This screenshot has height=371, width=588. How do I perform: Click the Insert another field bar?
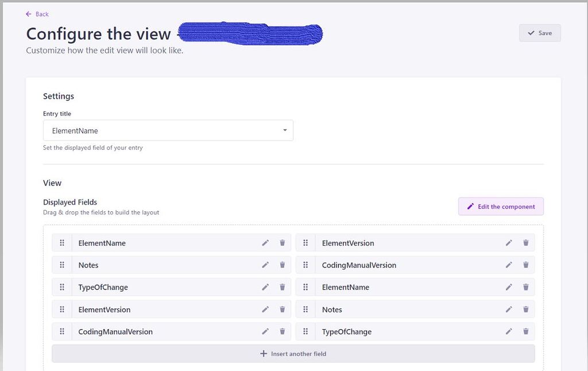click(x=293, y=353)
